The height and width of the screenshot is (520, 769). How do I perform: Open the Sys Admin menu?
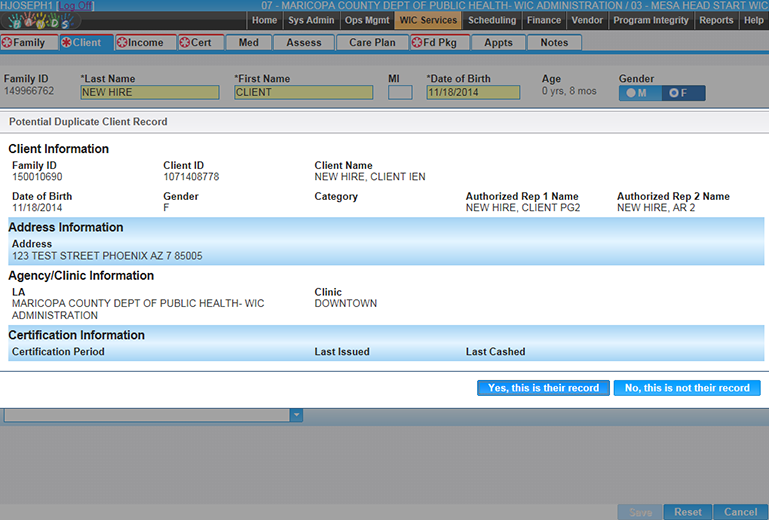pyautogui.click(x=312, y=20)
